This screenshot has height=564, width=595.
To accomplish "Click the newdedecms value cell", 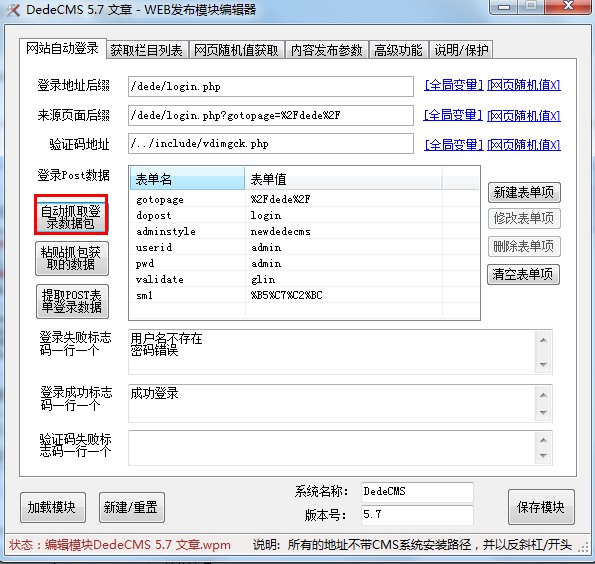I will pos(343,231).
